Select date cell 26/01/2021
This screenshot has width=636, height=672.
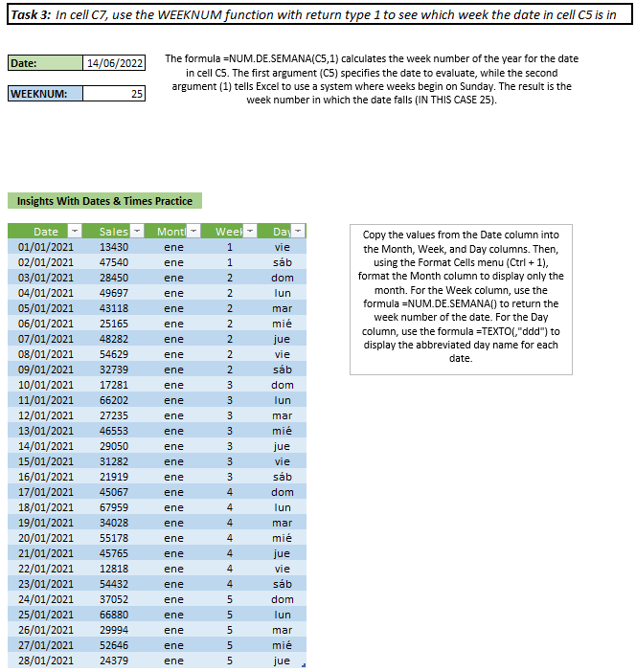coord(45,630)
